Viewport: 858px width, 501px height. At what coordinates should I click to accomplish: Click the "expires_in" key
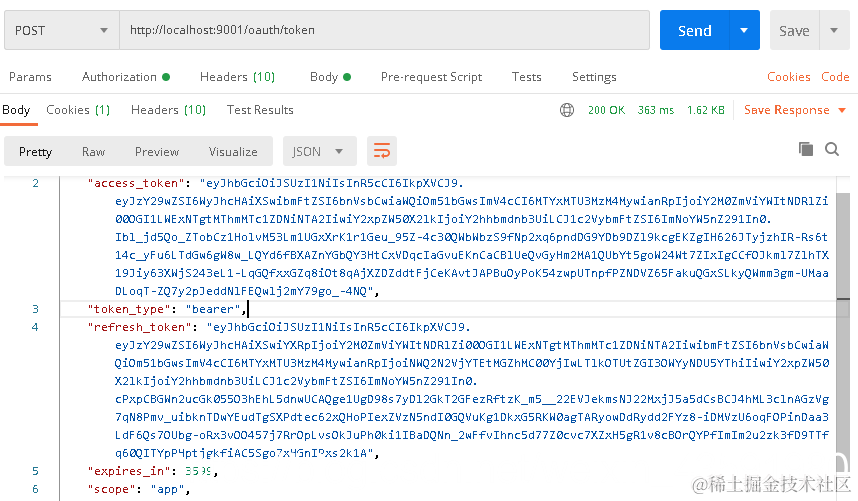[x=129, y=471]
